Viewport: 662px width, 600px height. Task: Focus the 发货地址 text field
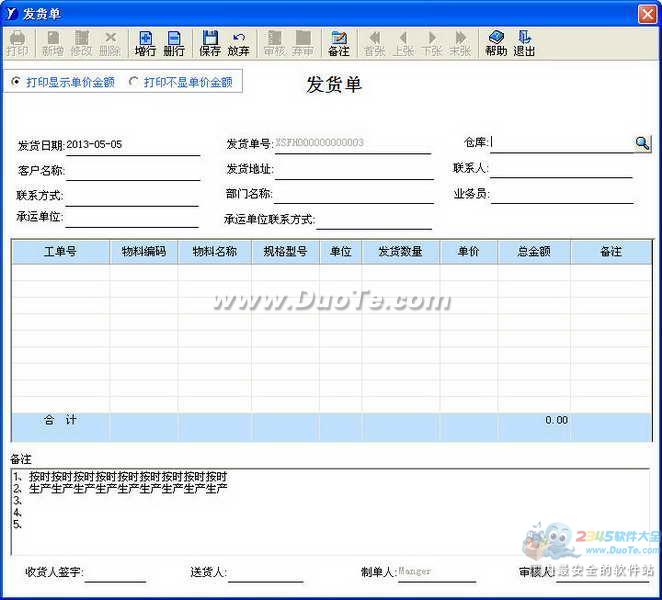[353, 169]
